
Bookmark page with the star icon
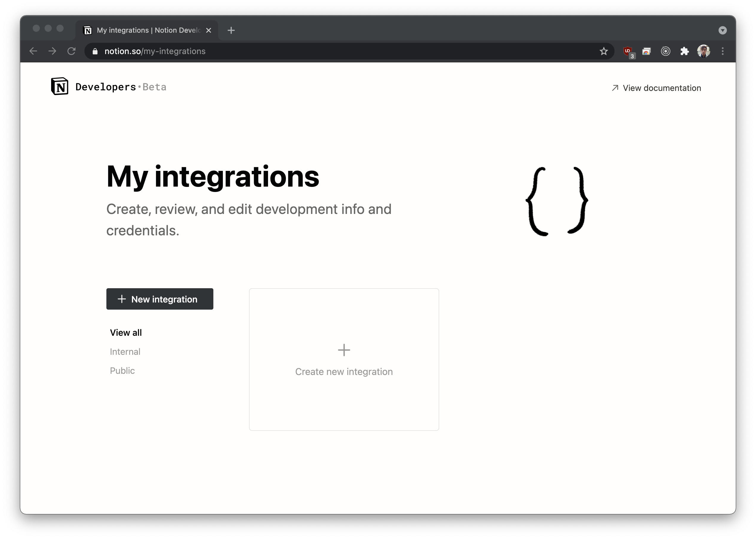pos(604,51)
